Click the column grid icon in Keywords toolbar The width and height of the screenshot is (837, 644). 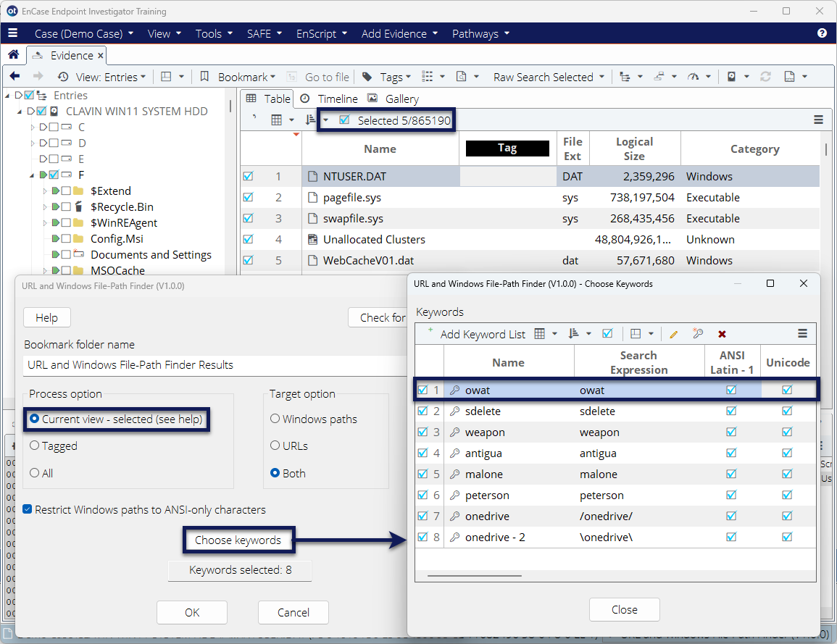pyautogui.click(x=540, y=334)
